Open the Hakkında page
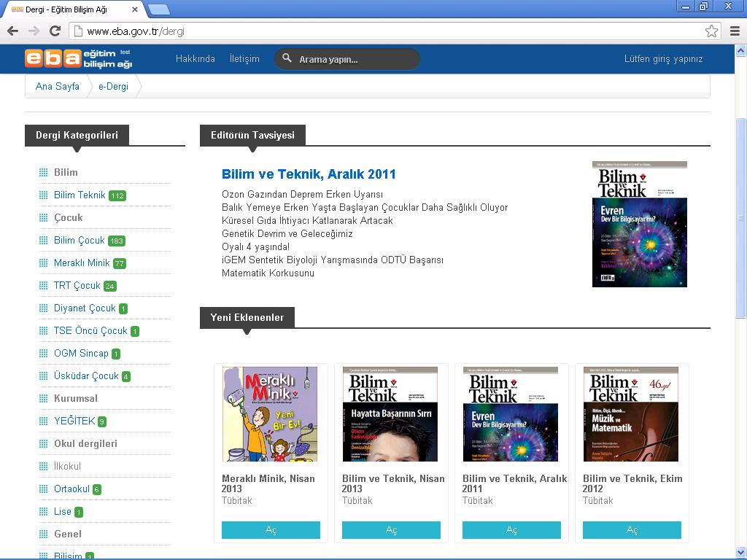 pyautogui.click(x=196, y=58)
